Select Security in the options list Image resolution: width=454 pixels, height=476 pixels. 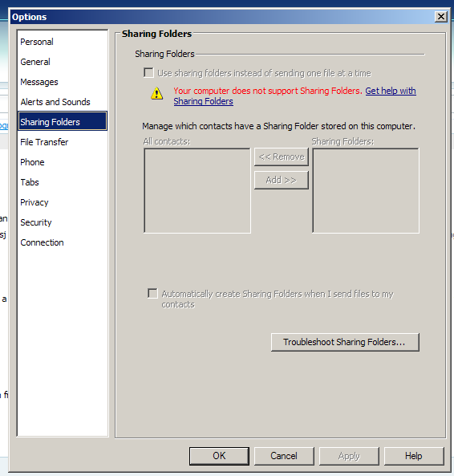(36, 222)
